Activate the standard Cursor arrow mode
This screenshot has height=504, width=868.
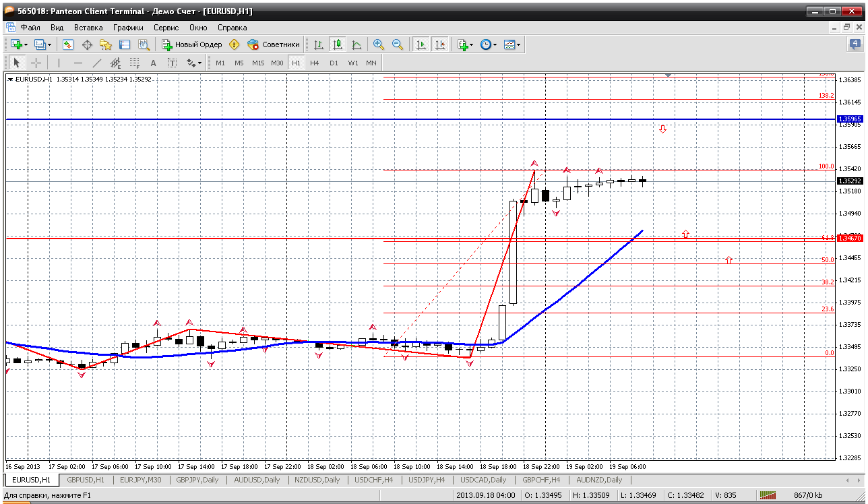pos(17,63)
